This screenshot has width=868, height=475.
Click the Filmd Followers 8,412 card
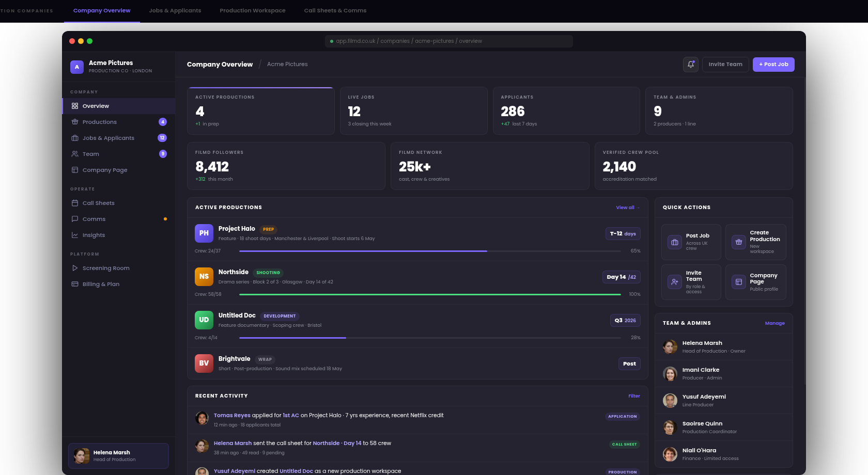[286, 166]
